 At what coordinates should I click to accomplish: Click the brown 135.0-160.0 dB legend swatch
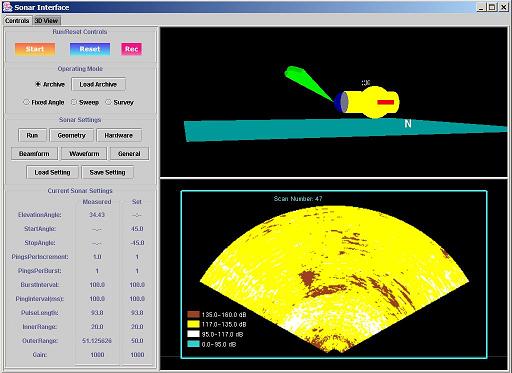tap(193, 314)
